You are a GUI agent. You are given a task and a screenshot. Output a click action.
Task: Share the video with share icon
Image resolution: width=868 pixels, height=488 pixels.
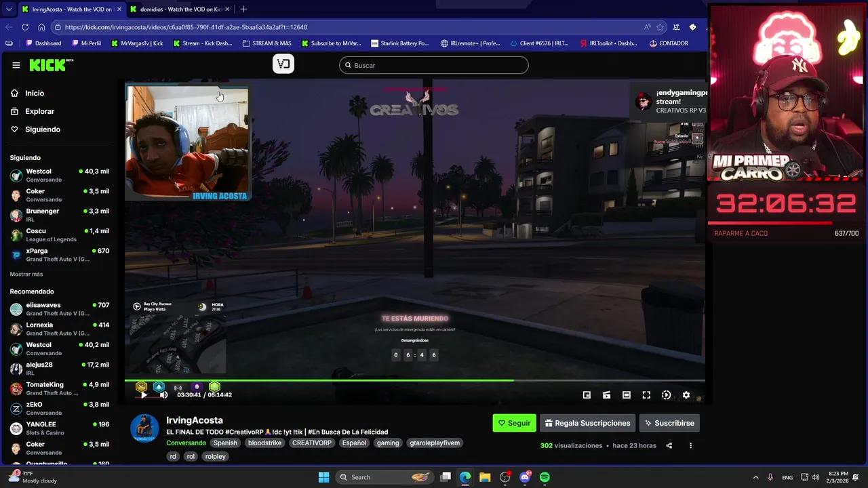[x=669, y=446]
